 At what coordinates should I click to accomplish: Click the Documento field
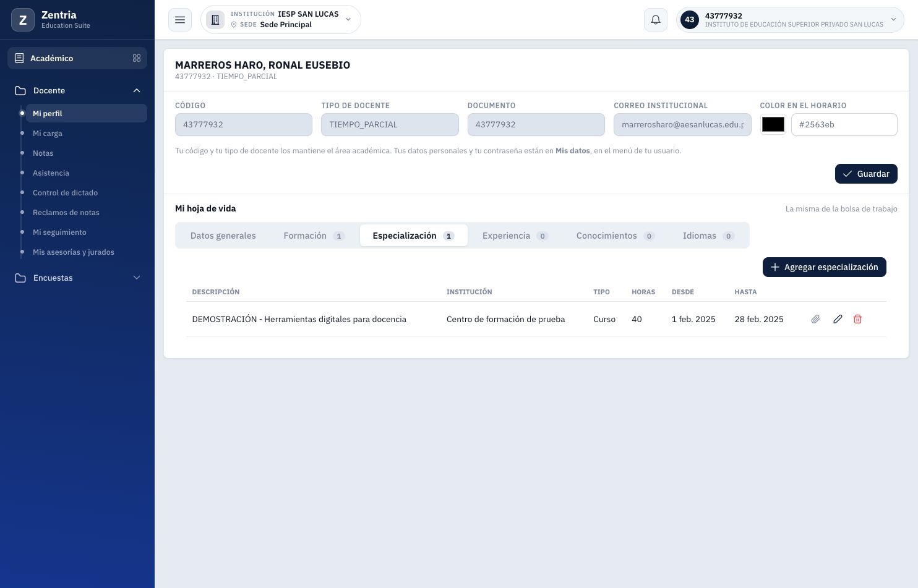[x=536, y=124]
